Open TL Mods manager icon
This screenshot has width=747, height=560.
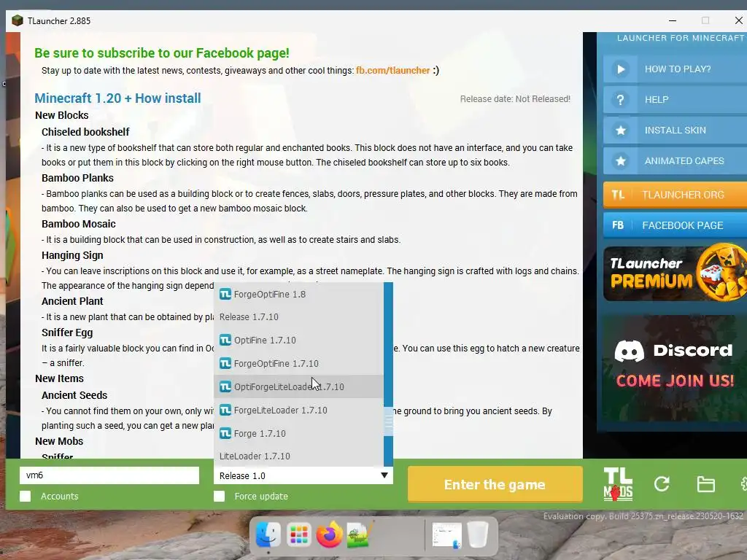coord(618,484)
